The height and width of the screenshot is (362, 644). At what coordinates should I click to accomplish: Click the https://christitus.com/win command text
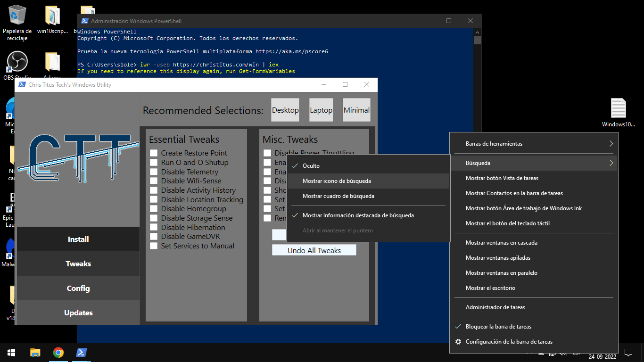[x=215, y=65]
